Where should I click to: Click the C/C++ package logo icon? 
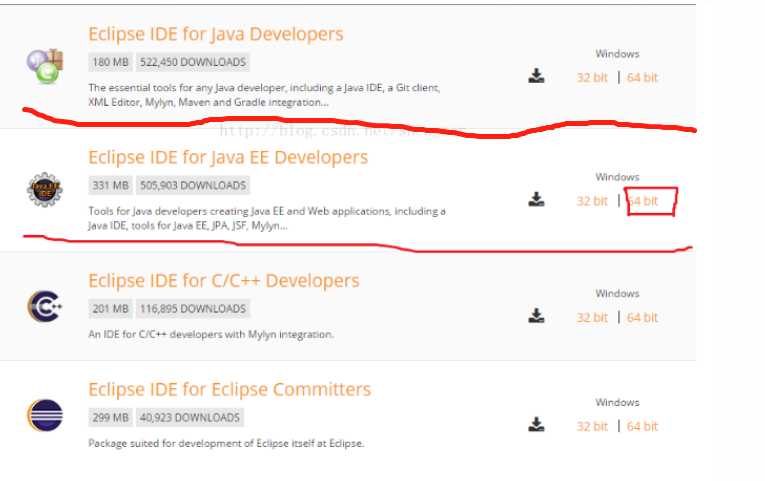pyautogui.click(x=45, y=306)
